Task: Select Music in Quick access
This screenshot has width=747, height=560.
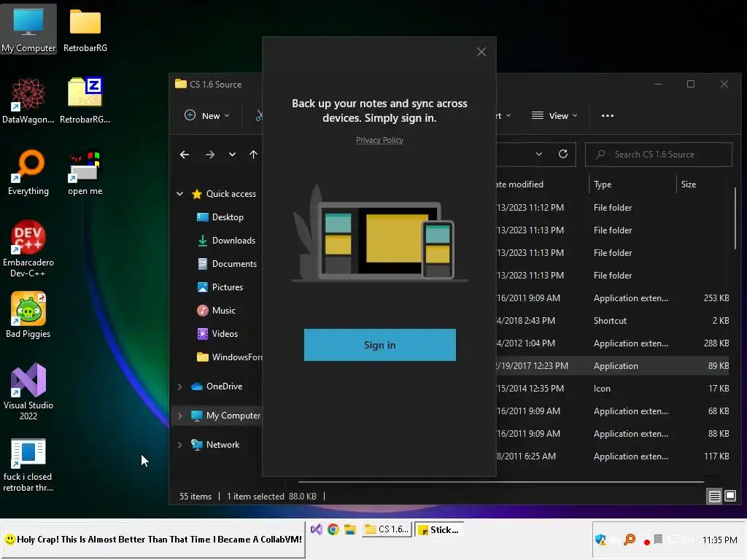Action: (216, 311)
